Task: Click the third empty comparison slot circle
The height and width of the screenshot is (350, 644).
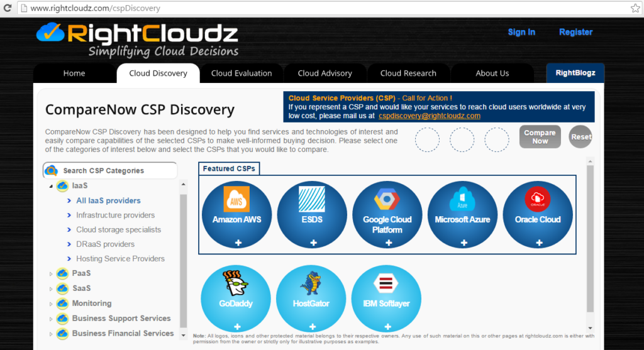Action: [497, 139]
